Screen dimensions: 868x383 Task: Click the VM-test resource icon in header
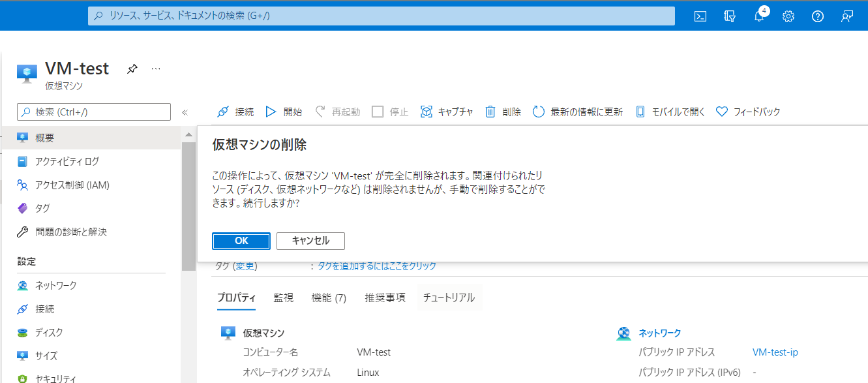[x=27, y=73]
